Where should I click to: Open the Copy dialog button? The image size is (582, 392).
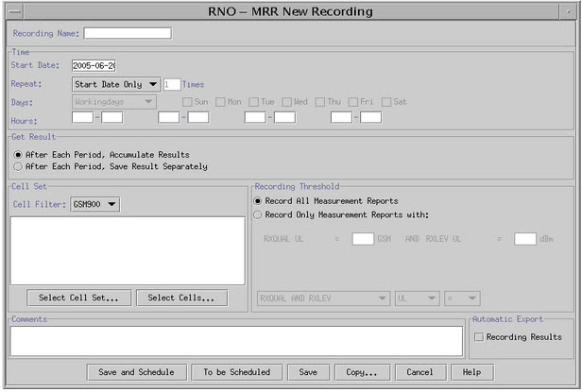tap(362, 372)
